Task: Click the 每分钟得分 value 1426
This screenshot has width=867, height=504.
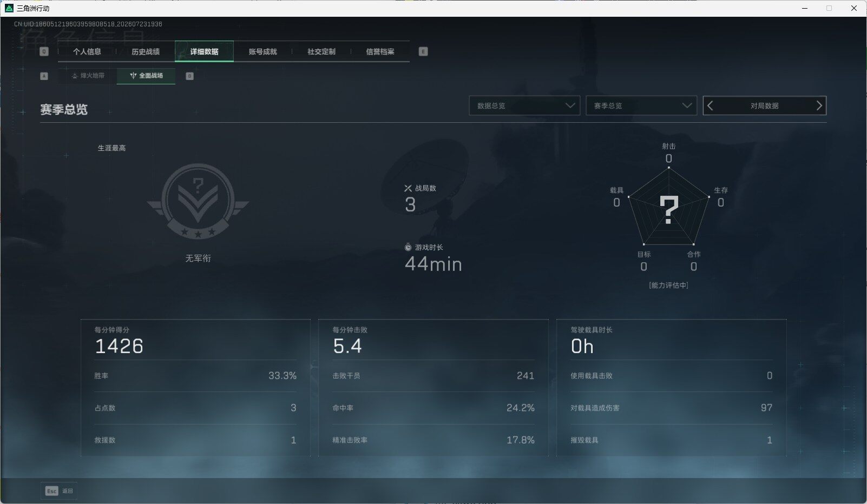Action: coord(119,346)
